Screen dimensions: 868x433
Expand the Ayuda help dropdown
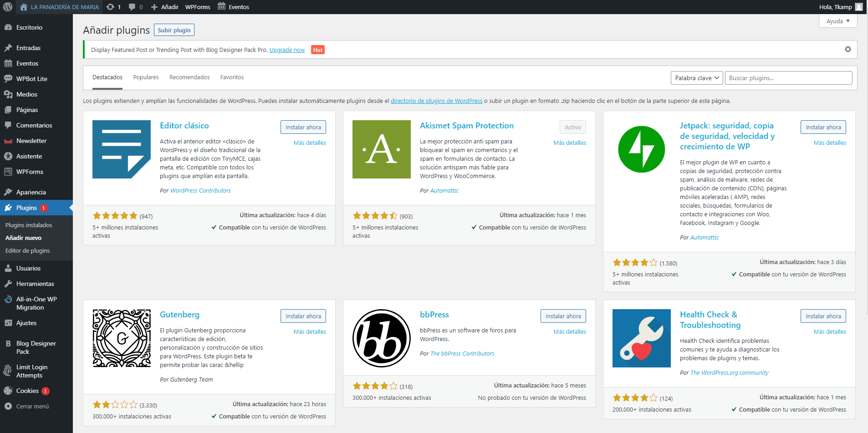point(837,21)
